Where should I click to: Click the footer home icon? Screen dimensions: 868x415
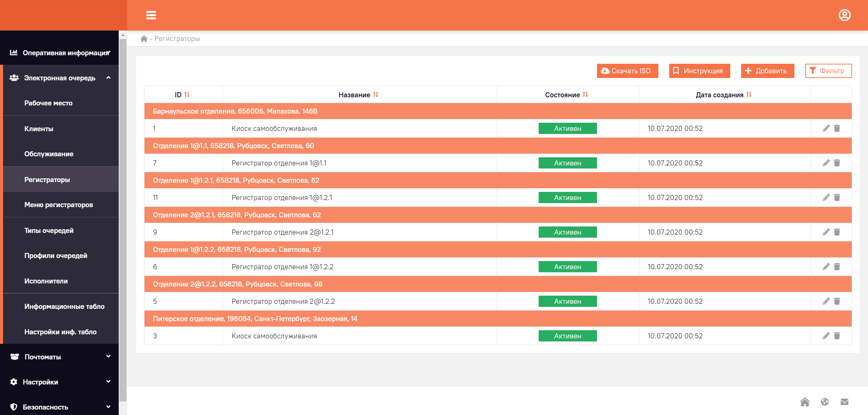805,402
